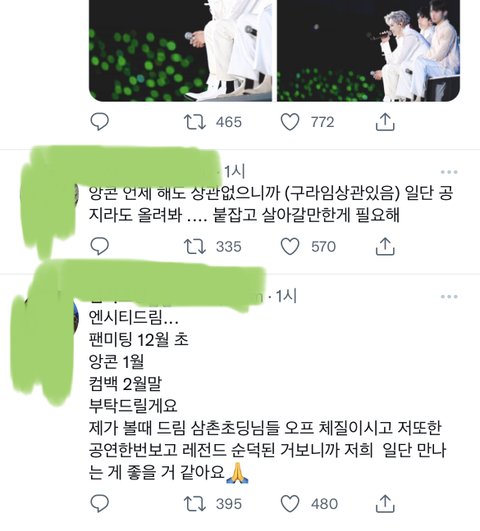Image resolution: width=480 pixels, height=531 pixels.
Task: Click the 1시 timestamp on 엔시티드림 tweet
Action: click(x=286, y=296)
